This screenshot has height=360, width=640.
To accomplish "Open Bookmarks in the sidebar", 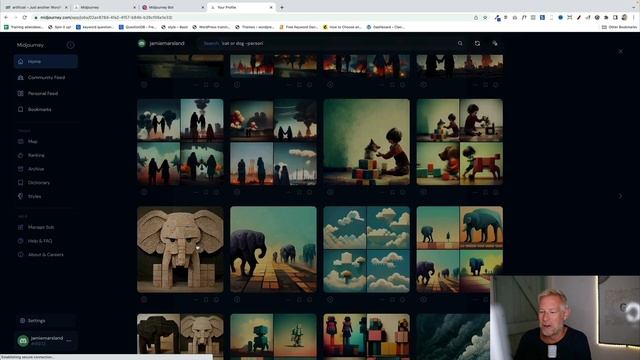I will click(46, 109).
